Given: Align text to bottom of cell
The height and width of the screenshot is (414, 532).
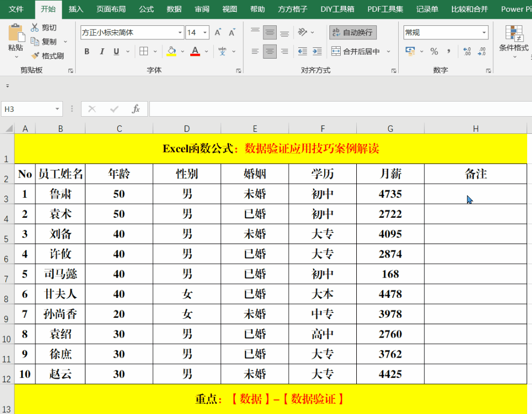Looking at the screenshot, I should (x=284, y=33).
